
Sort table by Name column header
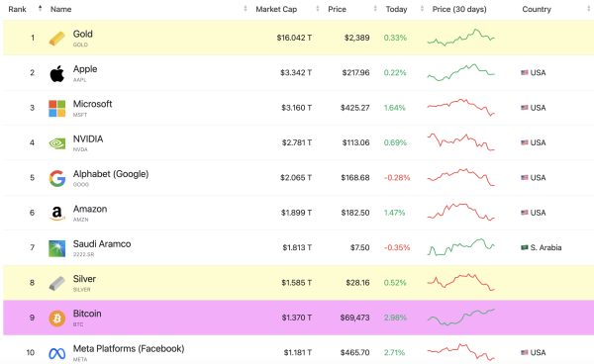60,9
